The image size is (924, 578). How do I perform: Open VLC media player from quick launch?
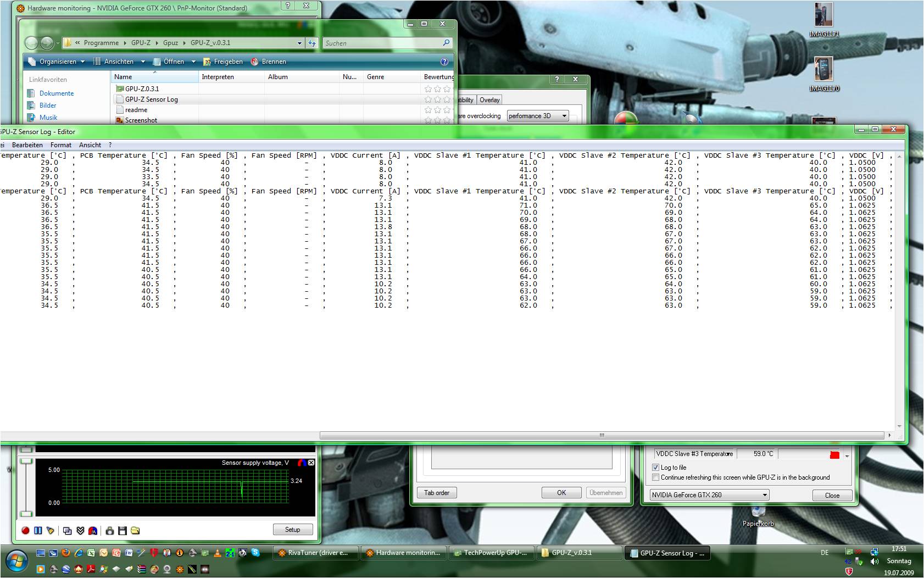[218, 553]
